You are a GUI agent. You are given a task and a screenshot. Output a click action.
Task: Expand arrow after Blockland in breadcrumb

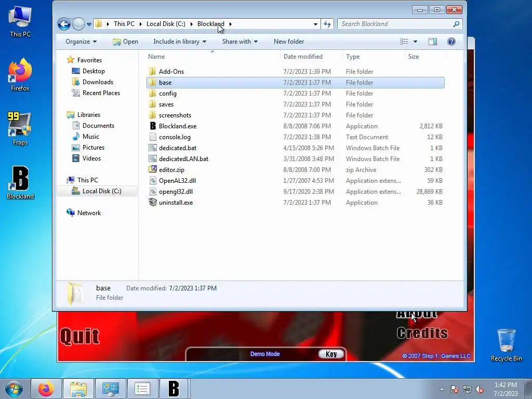[x=230, y=24]
